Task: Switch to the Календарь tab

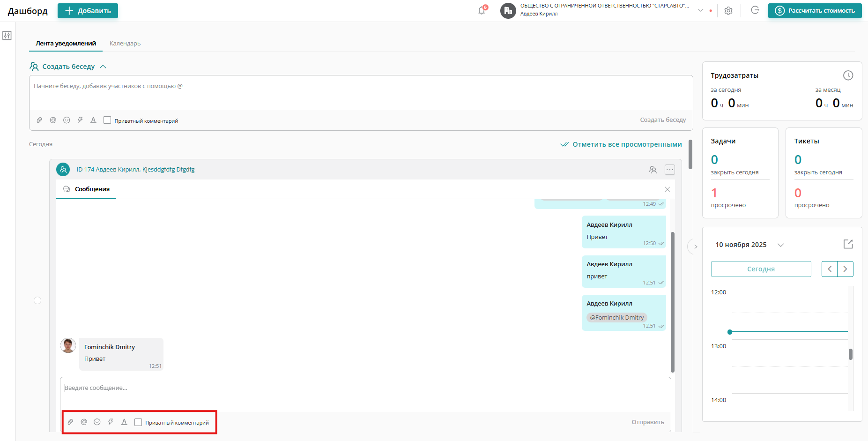Action: (125, 44)
